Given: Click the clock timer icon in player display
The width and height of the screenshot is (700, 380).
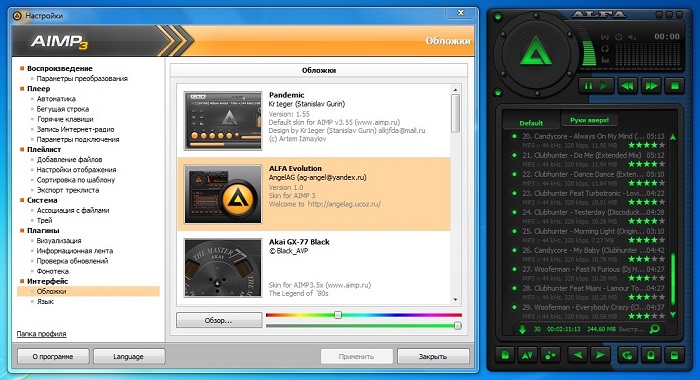Looking at the screenshot, I should tap(619, 38).
